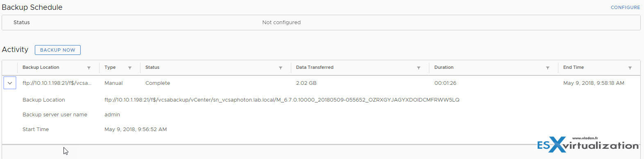644x159 pixels.
Task: Sort by End Time header
Action: (x=574, y=67)
